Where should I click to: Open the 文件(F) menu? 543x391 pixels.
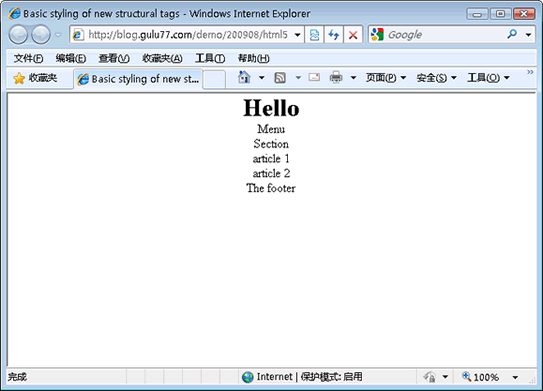point(28,58)
